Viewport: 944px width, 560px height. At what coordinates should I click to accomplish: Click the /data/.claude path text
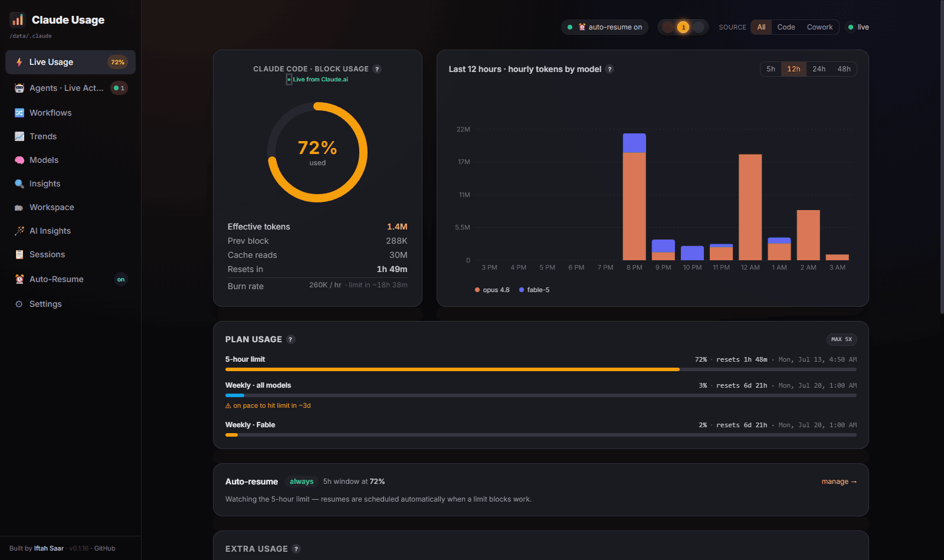tap(31, 36)
